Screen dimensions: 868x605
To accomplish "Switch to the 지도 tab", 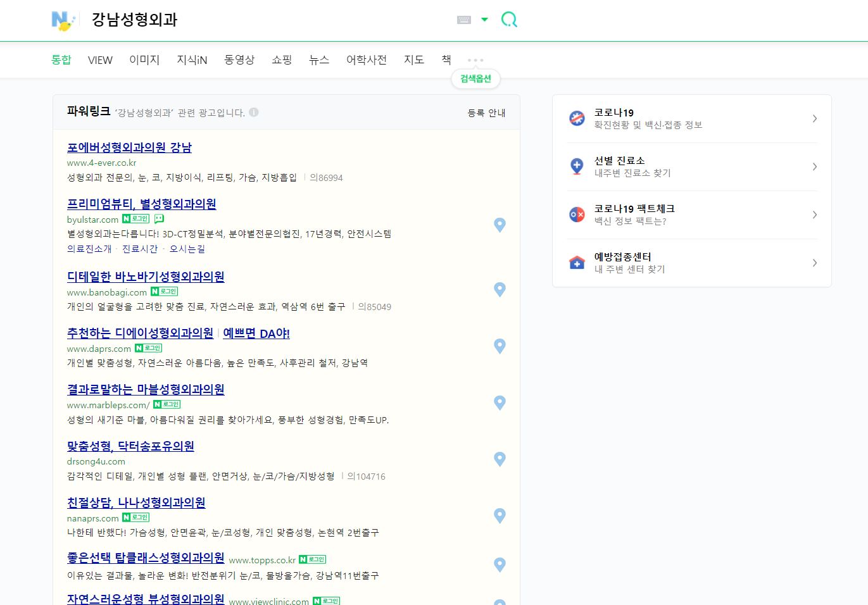I will (414, 59).
